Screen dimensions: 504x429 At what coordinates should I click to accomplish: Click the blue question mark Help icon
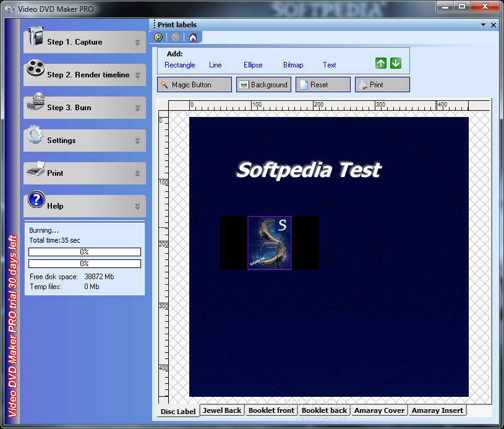[x=36, y=199]
